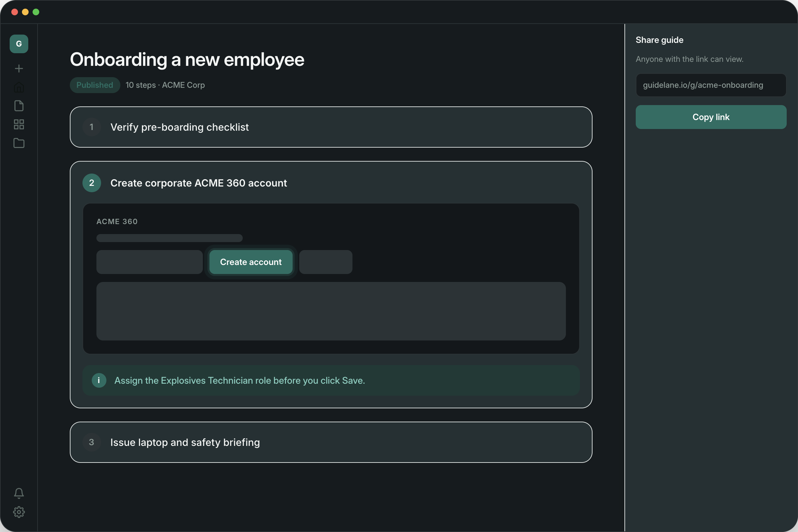Open the document page icon
798x532 pixels.
19,106
